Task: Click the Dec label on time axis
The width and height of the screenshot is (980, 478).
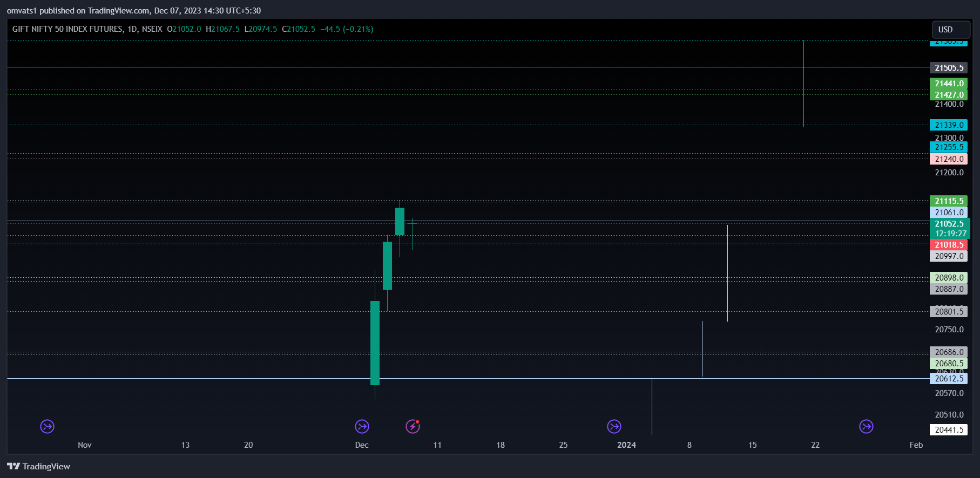Action: click(x=362, y=445)
